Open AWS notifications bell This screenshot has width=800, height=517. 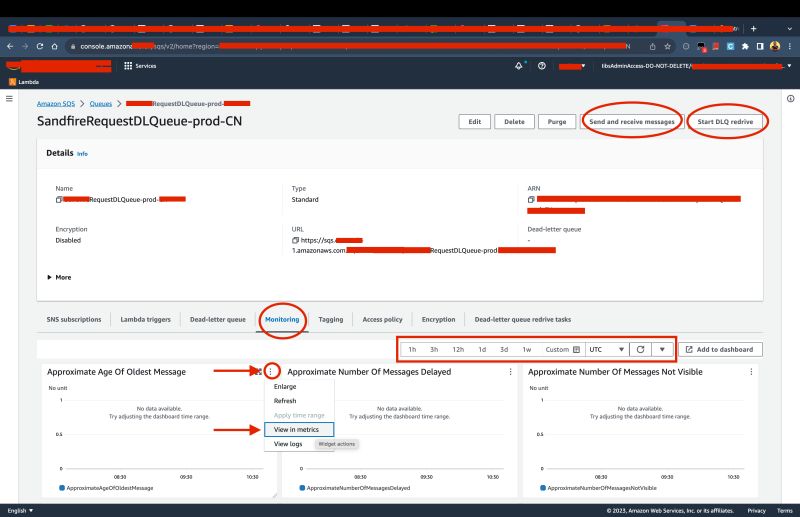518,66
